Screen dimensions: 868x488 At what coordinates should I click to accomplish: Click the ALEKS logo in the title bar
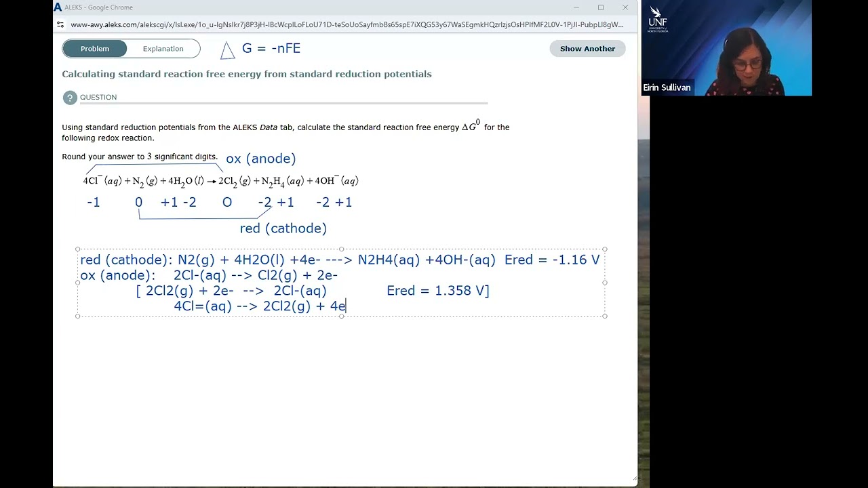58,7
